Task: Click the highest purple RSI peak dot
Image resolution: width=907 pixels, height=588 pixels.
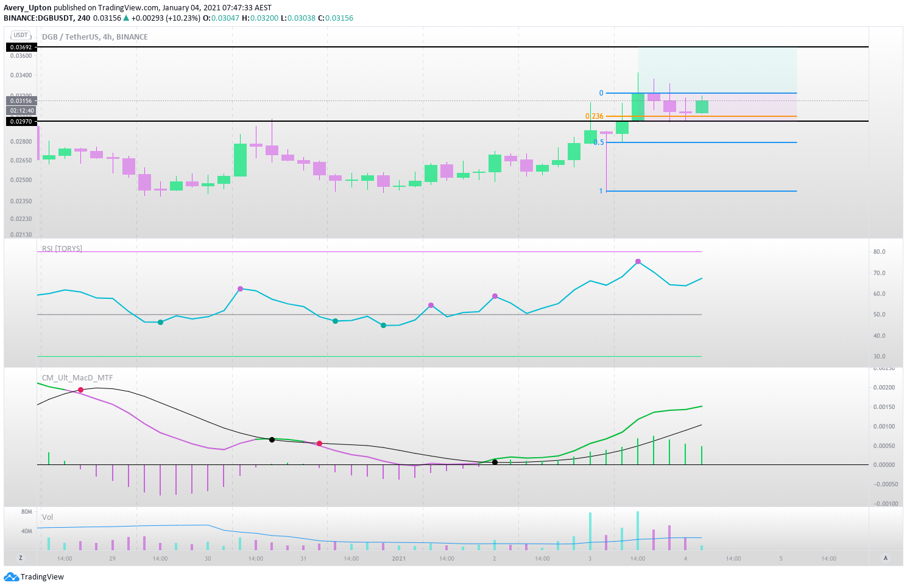Action: pyautogui.click(x=638, y=261)
